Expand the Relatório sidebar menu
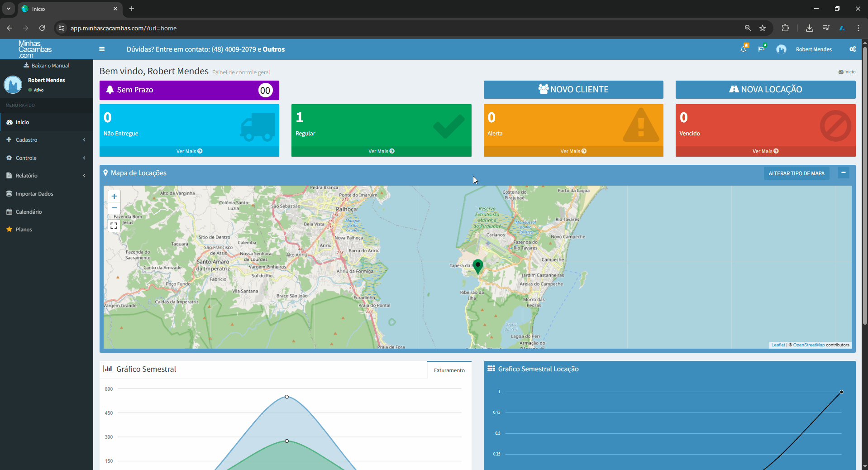Viewport: 868px width, 470px height. pos(47,176)
